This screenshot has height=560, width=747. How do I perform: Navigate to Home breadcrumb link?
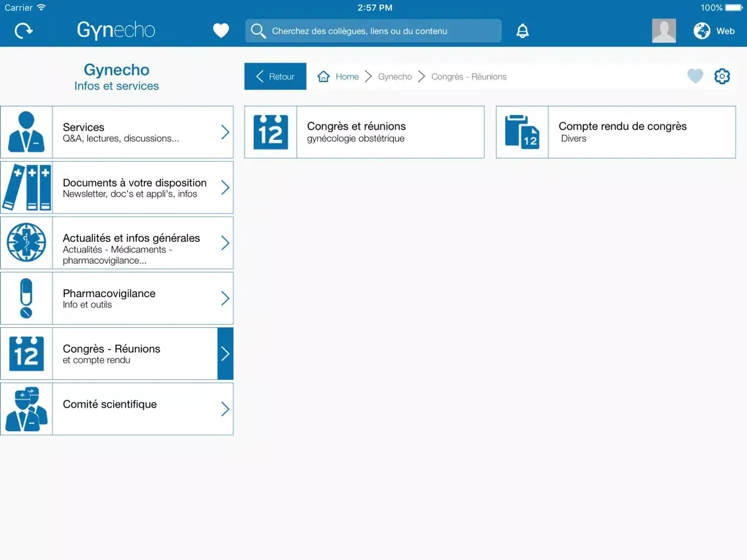347,77
